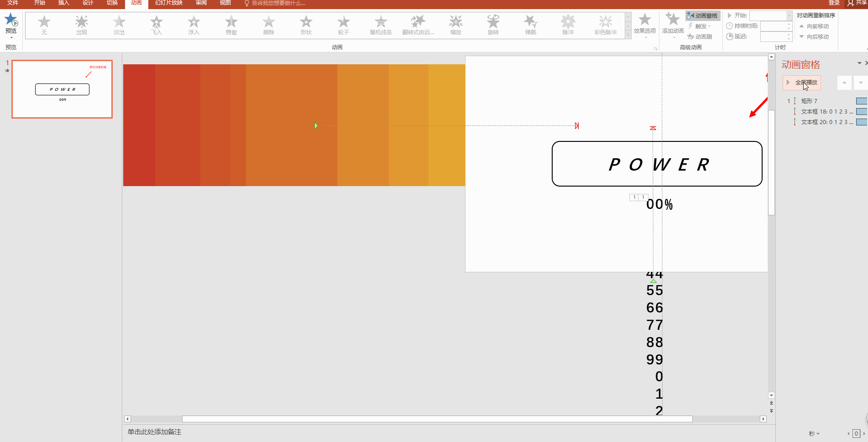The width and height of the screenshot is (868, 442).
Task: Click the Preview star icon
Action: tap(11, 20)
